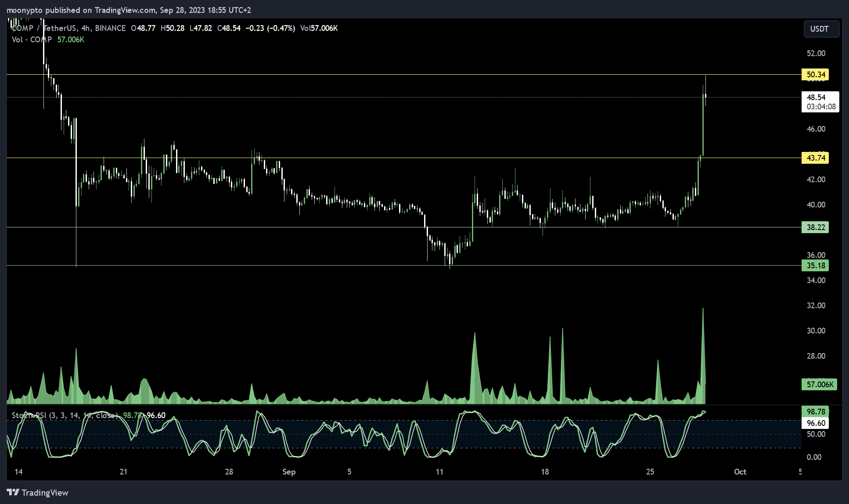Click the USDT currency button
Image resolution: width=849 pixels, height=504 pixels.
821,29
